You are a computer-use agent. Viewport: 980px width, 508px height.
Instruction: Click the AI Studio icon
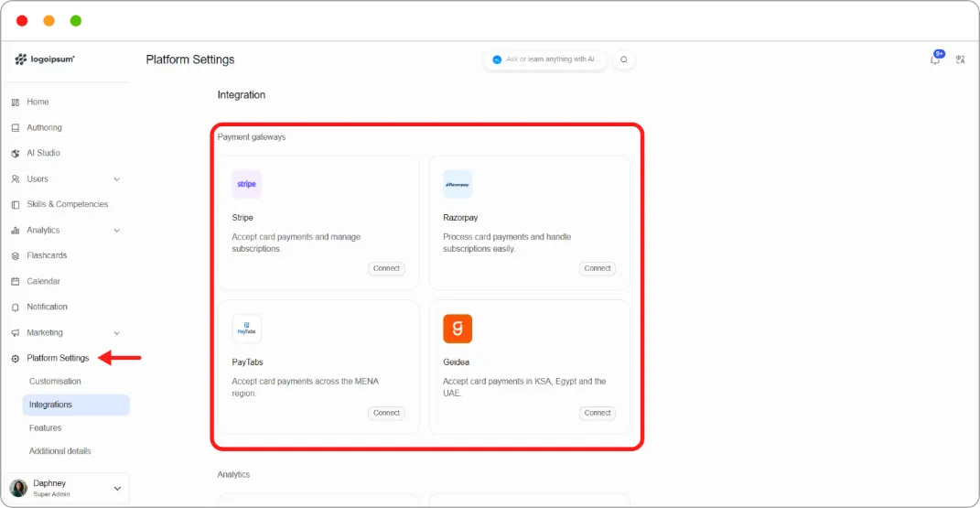point(16,153)
